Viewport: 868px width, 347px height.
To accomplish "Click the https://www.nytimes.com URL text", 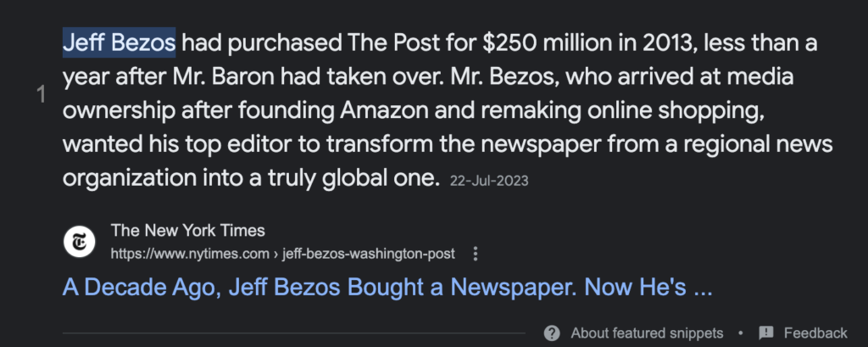I will click(189, 254).
